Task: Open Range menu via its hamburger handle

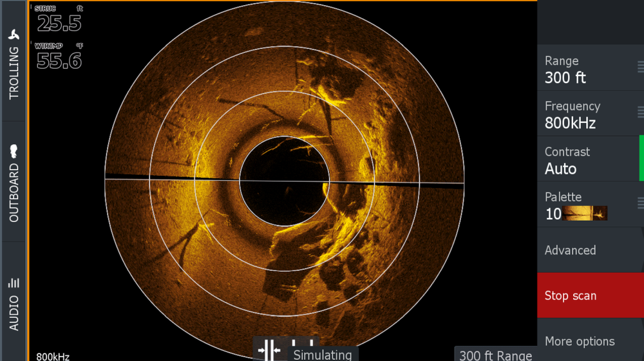Action: click(640, 67)
